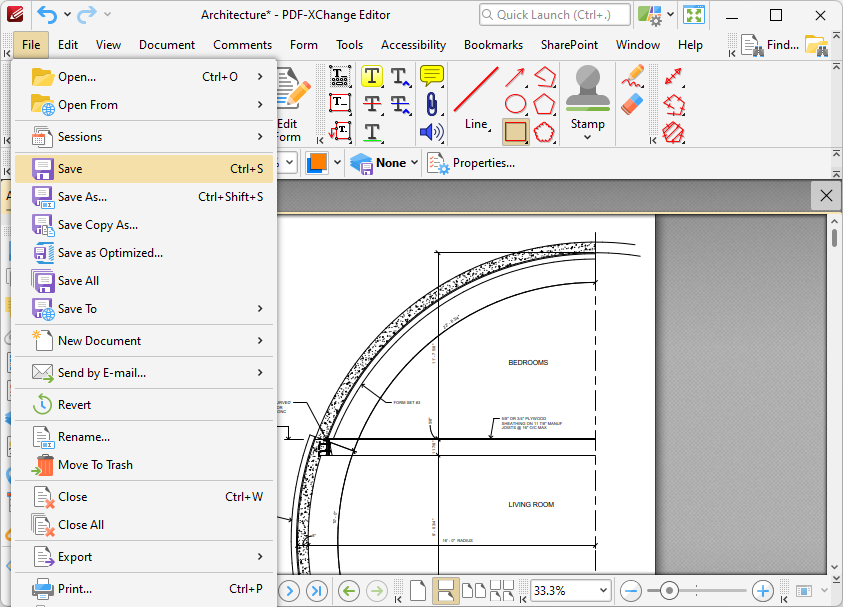Click the Properties button

pyautogui.click(x=471, y=162)
